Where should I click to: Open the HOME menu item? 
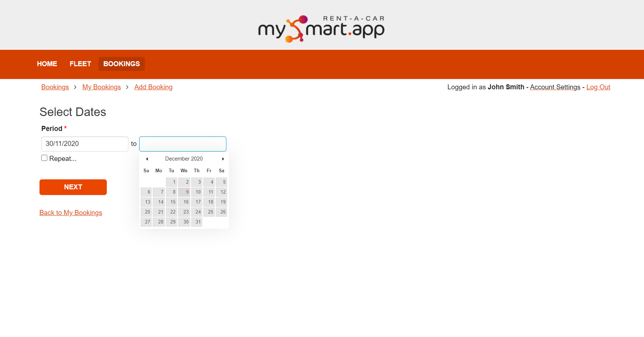47,64
